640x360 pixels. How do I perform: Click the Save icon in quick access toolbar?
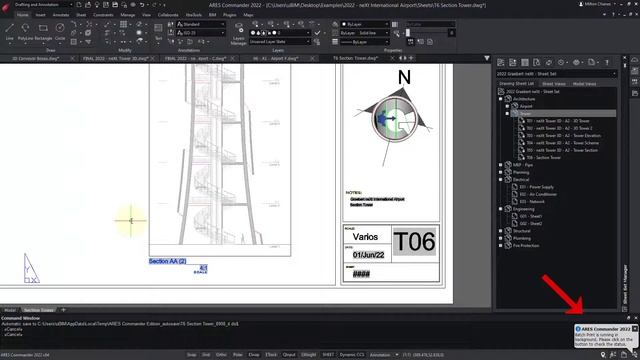pos(115,5)
